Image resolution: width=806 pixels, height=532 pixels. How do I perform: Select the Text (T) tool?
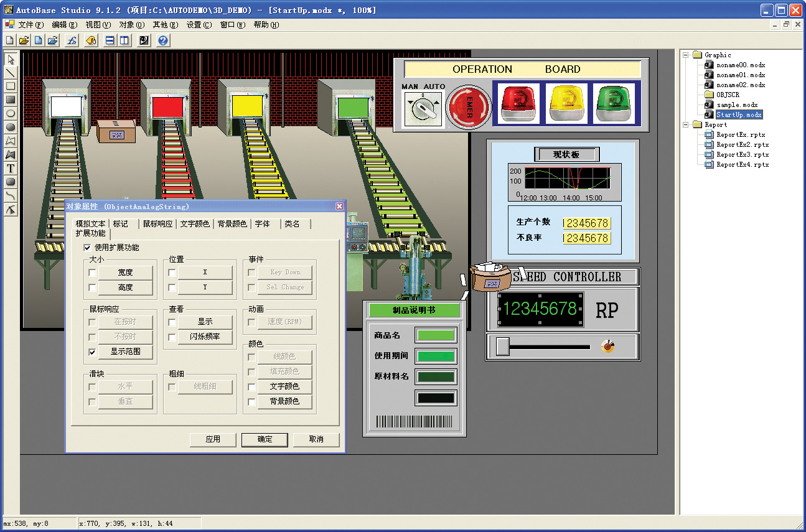tap(11, 168)
